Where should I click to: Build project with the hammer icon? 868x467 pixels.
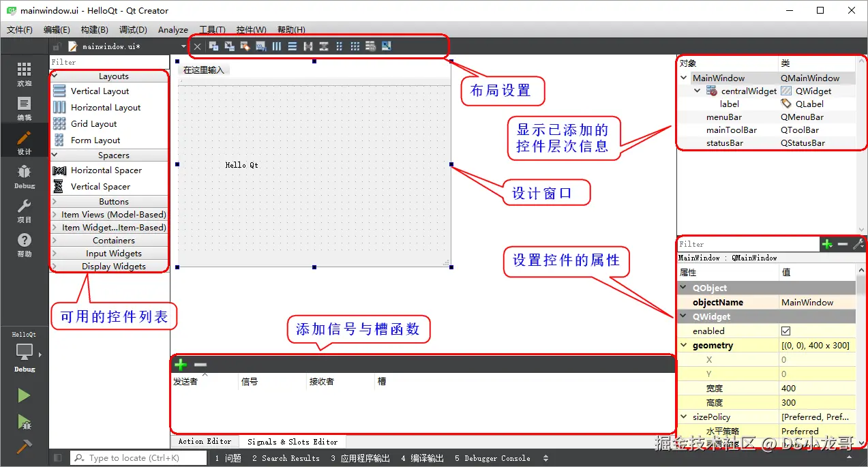[x=24, y=446]
